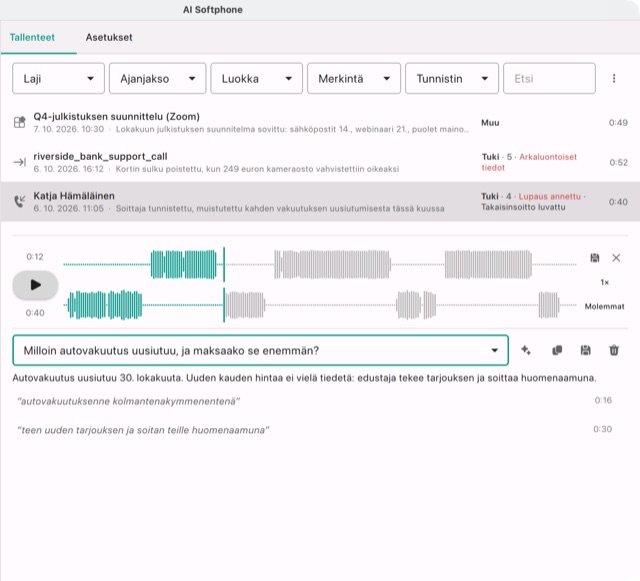This screenshot has height=581, width=640.
Task: Seek in the lower channel waveform
Action: pyautogui.click(x=320, y=305)
